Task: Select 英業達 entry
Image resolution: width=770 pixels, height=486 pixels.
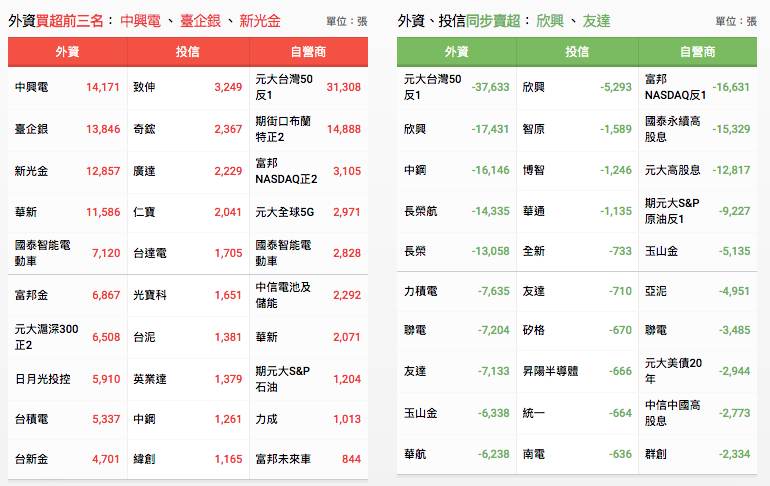Action: pos(150,379)
